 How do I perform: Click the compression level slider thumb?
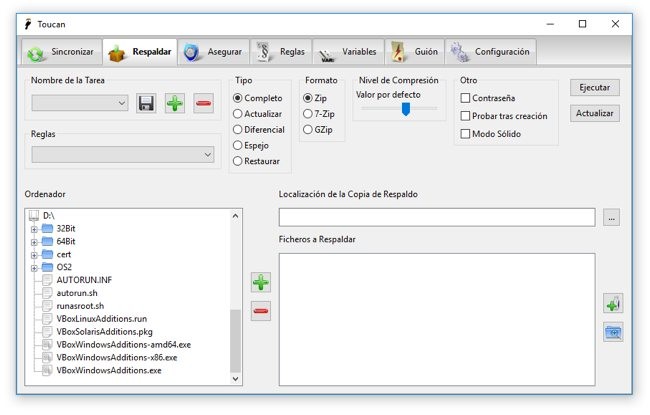click(x=406, y=109)
